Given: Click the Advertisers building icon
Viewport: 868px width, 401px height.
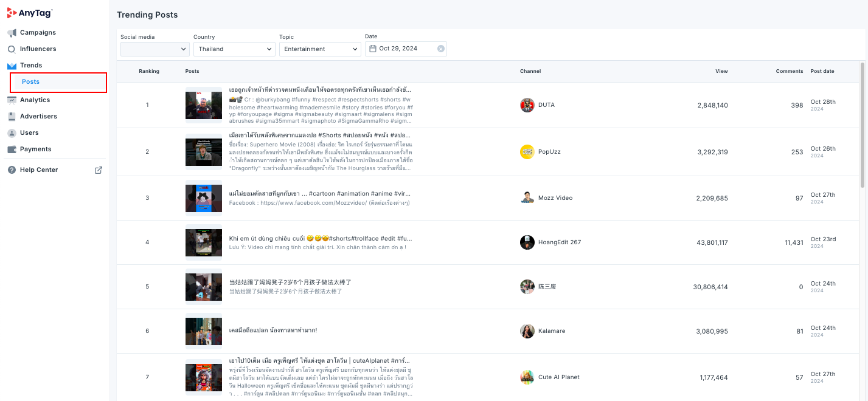Looking at the screenshot, I should (x=12, y=117).
